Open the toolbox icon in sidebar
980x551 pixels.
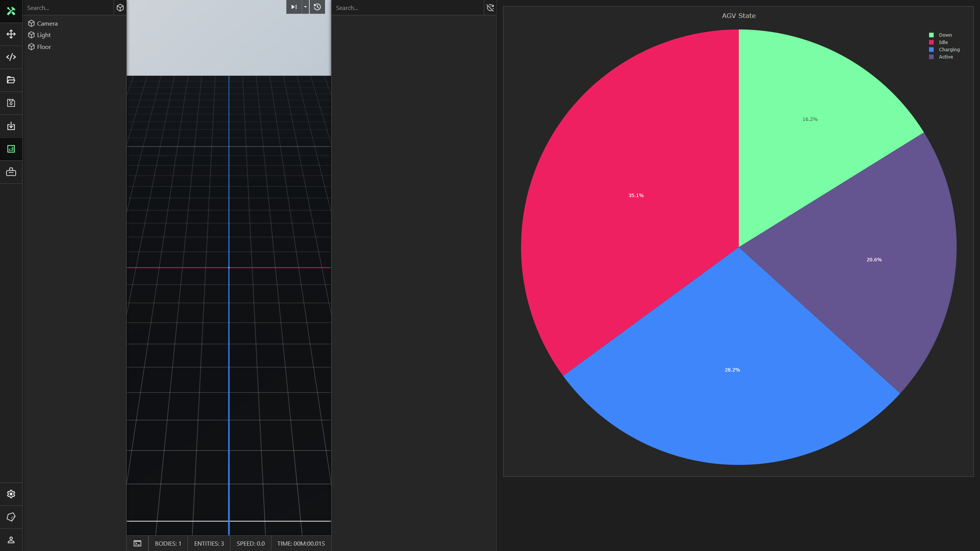pyautogui.click(x=11, y=172)
